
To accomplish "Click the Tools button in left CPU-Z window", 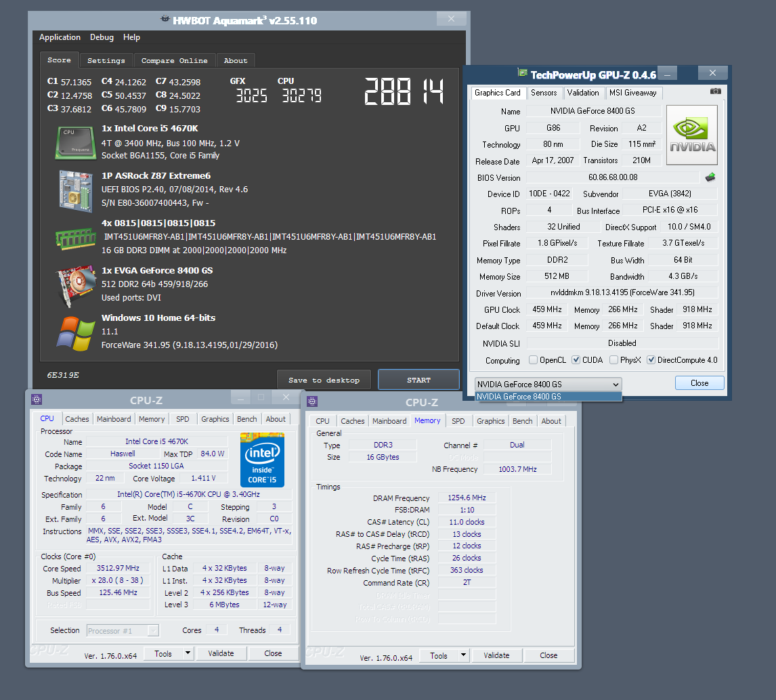I will point(163,653).
